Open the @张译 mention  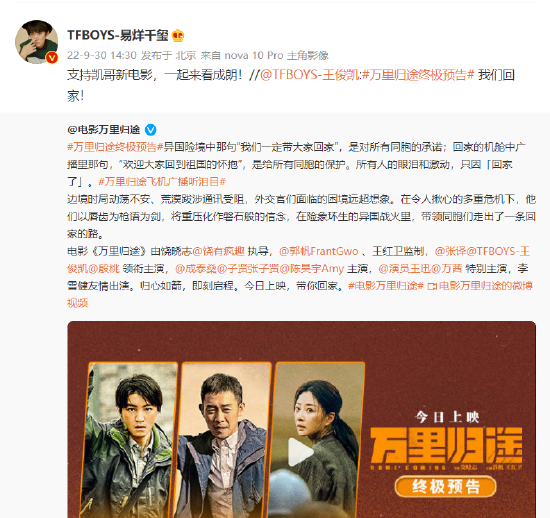(450, 251)
